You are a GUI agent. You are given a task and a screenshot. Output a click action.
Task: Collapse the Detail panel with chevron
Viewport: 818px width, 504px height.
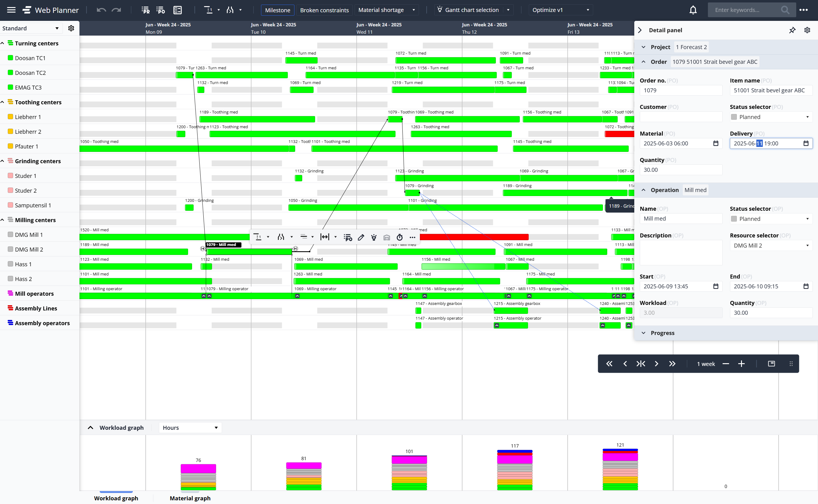pyautogui.click(x=640, y=30)
